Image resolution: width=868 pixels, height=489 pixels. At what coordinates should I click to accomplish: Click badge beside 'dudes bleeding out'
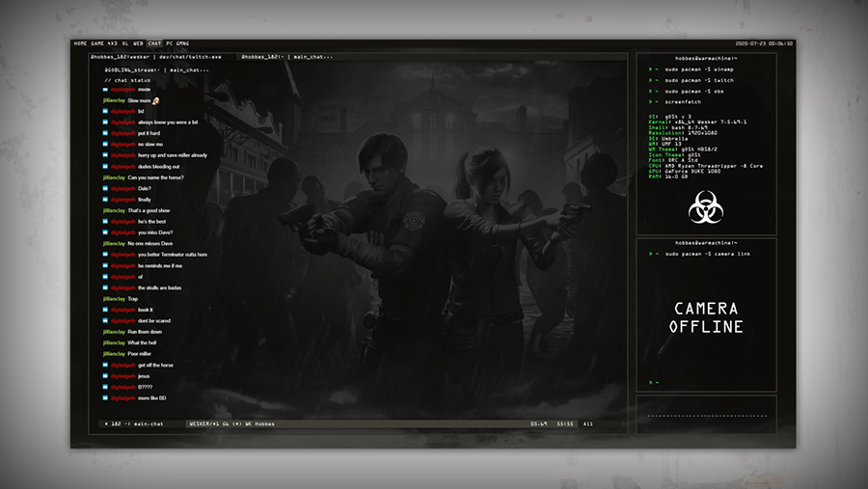tap(105, 167)
